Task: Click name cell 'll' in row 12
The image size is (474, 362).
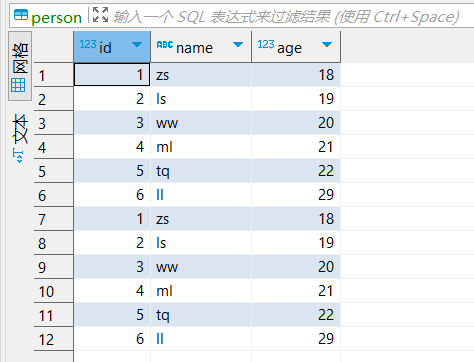Action: pyautogui.click(x=201, y=339)
